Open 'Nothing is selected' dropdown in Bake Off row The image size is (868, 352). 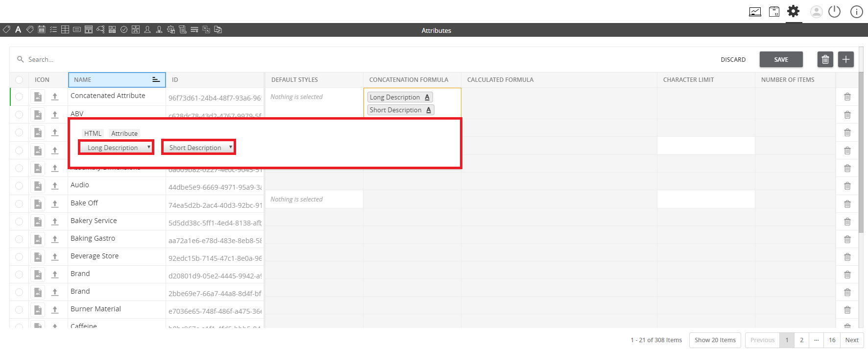314,199
